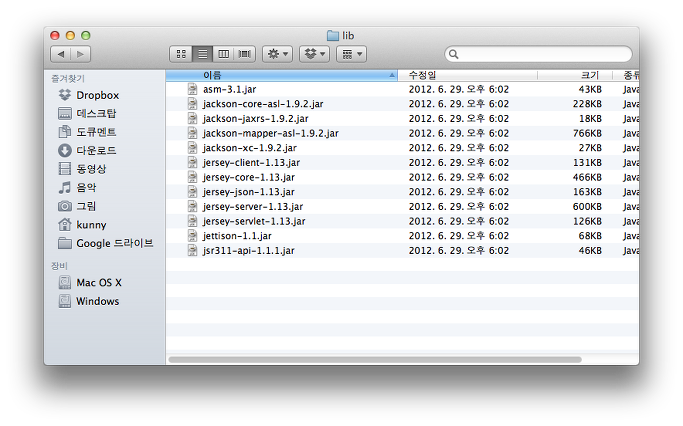Switch to icon view

coord(181,54)
